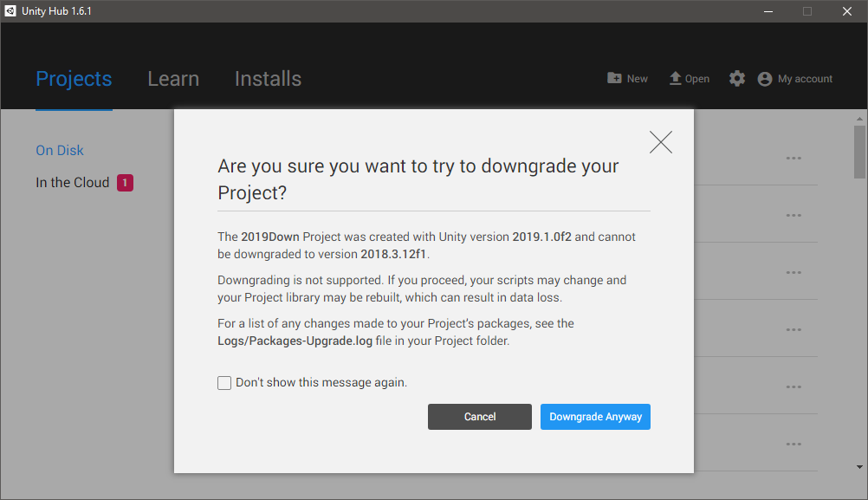Go to the Installs tab
The image size is (868, 500).
[268, 79]
